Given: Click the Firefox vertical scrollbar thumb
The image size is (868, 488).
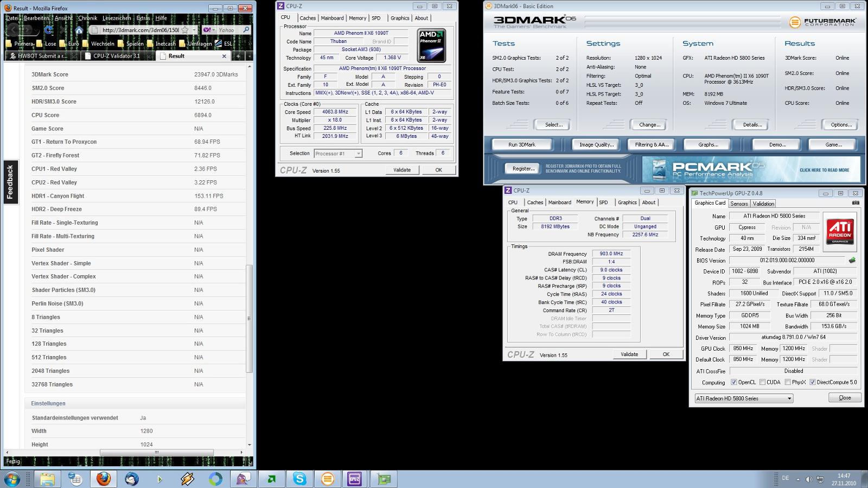Looking at the screenshot, I should coord(249,319).
